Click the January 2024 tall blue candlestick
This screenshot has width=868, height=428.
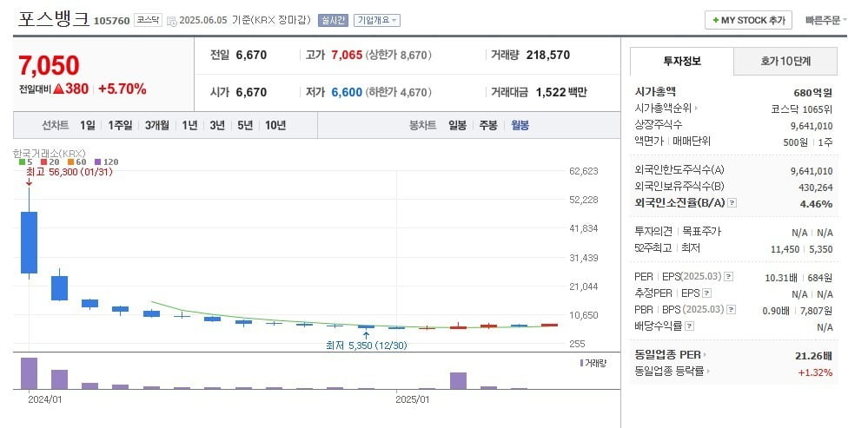[x=29, y=242]
